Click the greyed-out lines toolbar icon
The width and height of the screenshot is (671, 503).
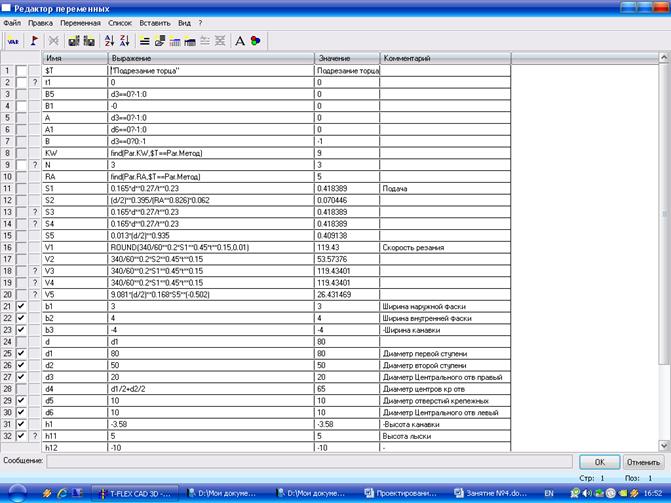pos(205,41)
